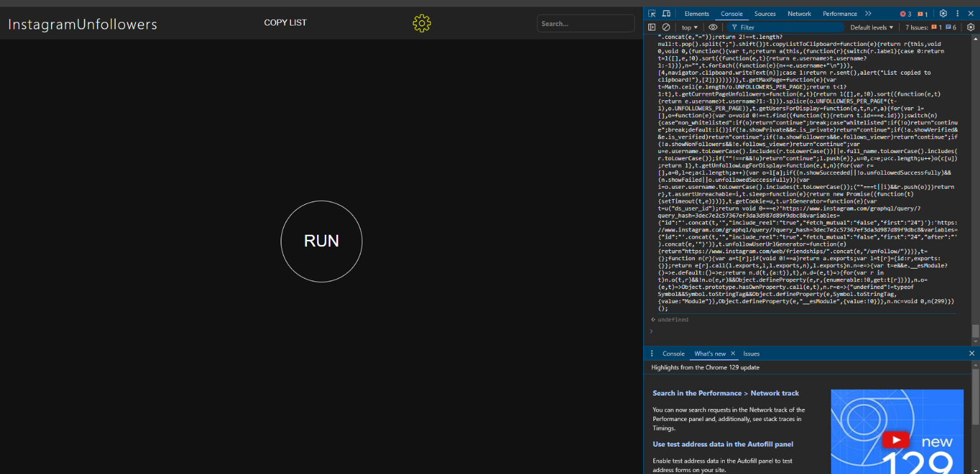Open the yellow settings gear in InstagramUnfollowers
980x474 pixels.
click(422, 24)
